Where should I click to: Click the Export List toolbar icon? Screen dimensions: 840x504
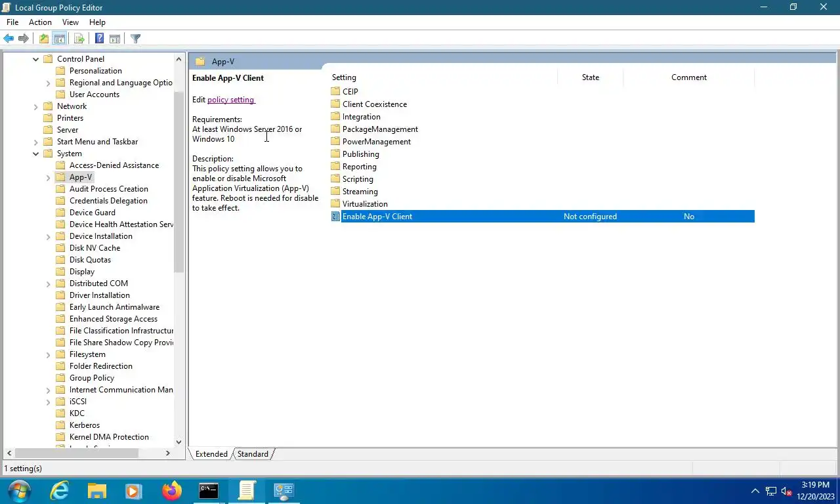pyautogui.click(x=79, y=39)
